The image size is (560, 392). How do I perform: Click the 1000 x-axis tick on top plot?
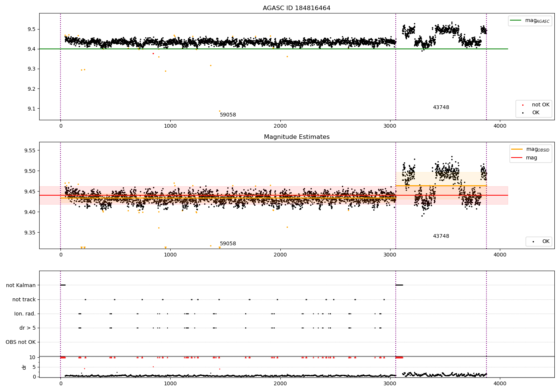[170, 126]
